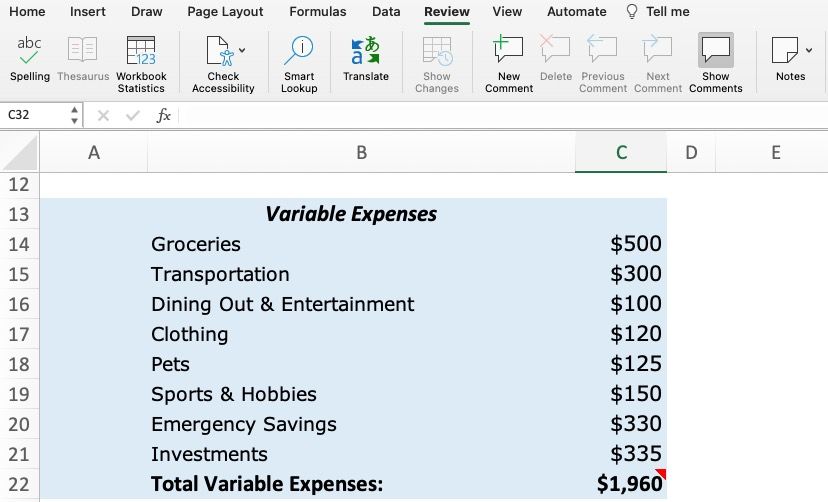Go to Previous Comment
The height and width of the screenshot is (502, 828).
603,64
